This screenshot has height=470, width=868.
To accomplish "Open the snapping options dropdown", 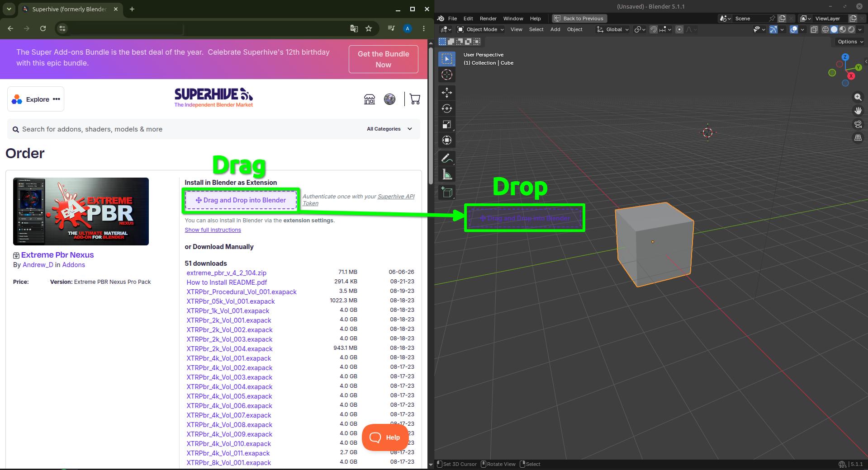I will tap(665, 29).
